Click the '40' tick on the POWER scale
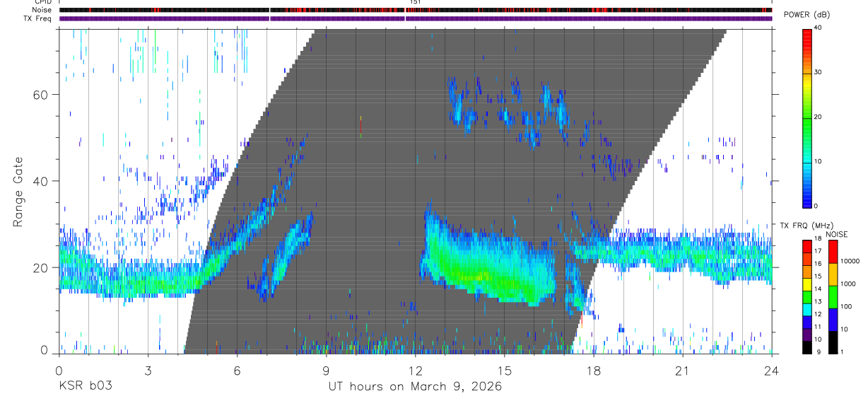The image size is (868, 401). [819, 28]
